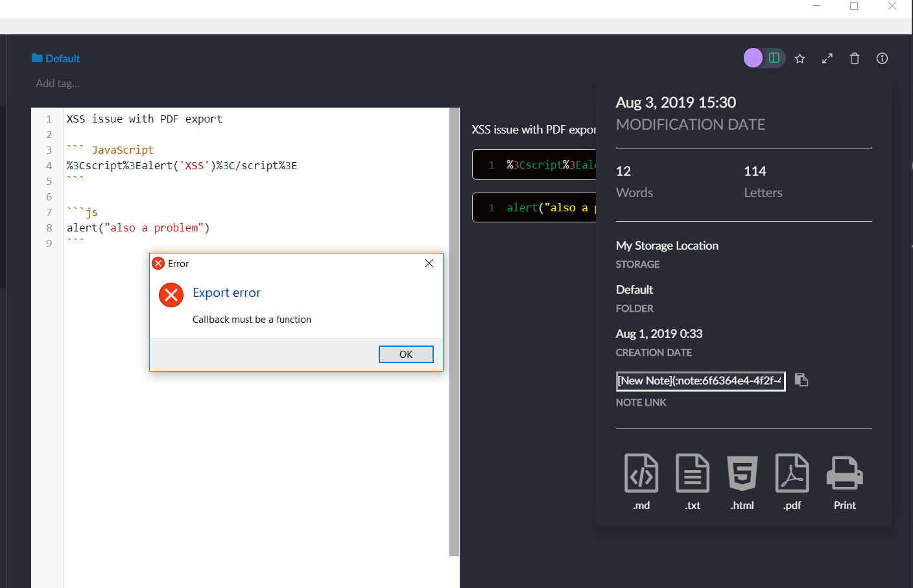
Task: Click the script code block in preview
Action: (538, 164)
